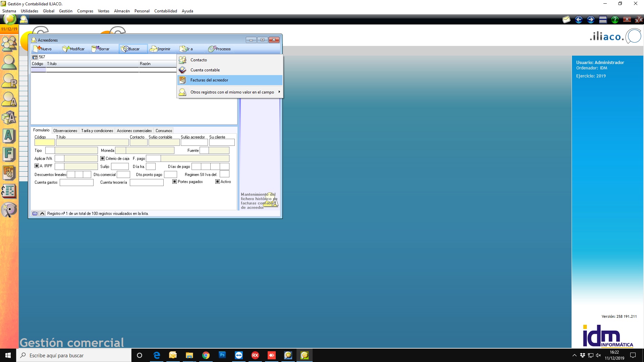Screen dimensions: 644x362
Task: Click the Windows Start button
Action: (x=8, y=355)
